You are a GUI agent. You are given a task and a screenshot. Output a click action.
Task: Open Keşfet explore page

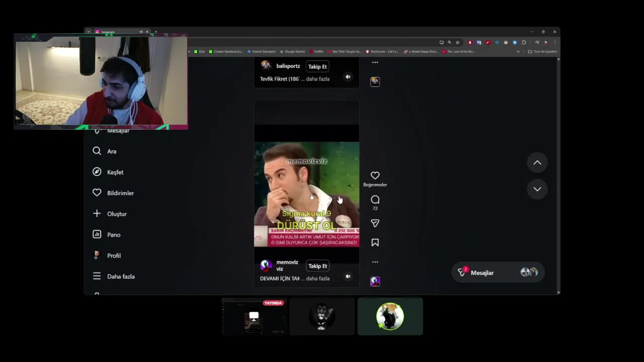tap(108, 172)
